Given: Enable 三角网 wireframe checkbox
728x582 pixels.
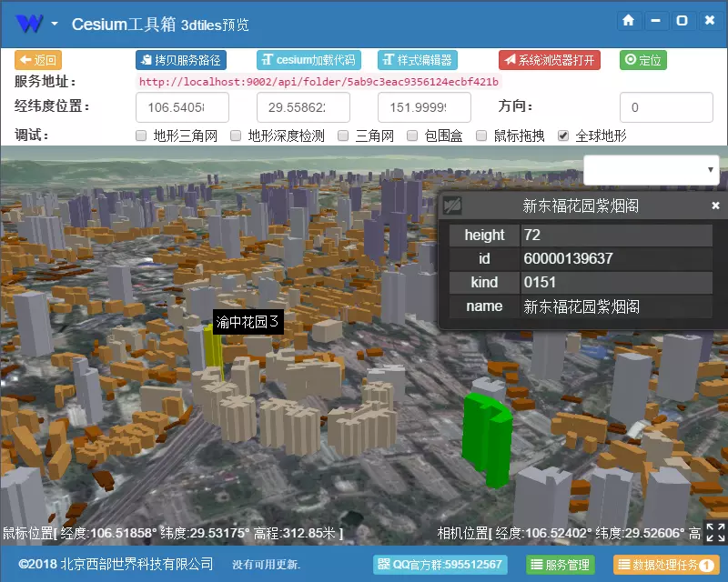Looking at the screenshot, I should (343, 135).
